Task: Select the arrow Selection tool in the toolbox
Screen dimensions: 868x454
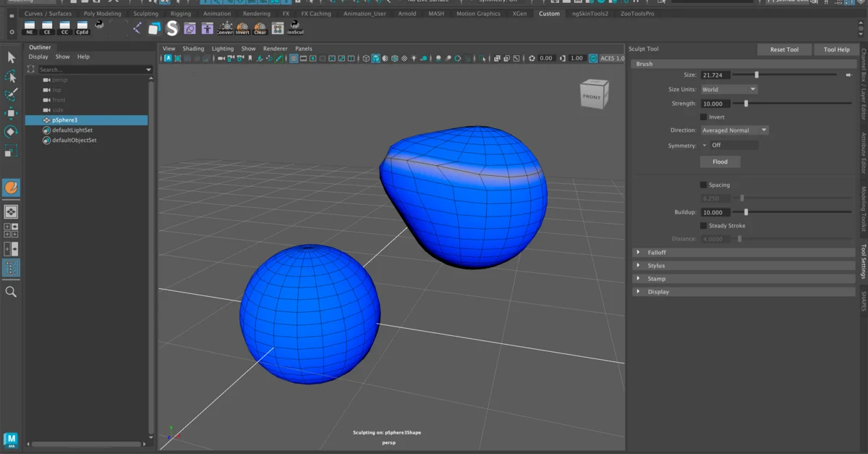Action: tap(11, 56)
